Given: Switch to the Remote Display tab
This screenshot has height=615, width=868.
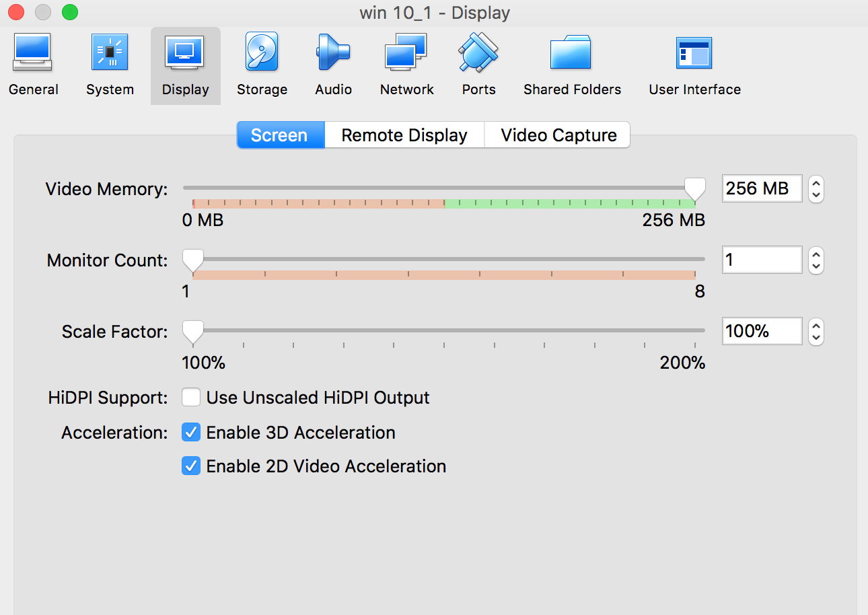Looking at the screenshot, I should (404, 135).
